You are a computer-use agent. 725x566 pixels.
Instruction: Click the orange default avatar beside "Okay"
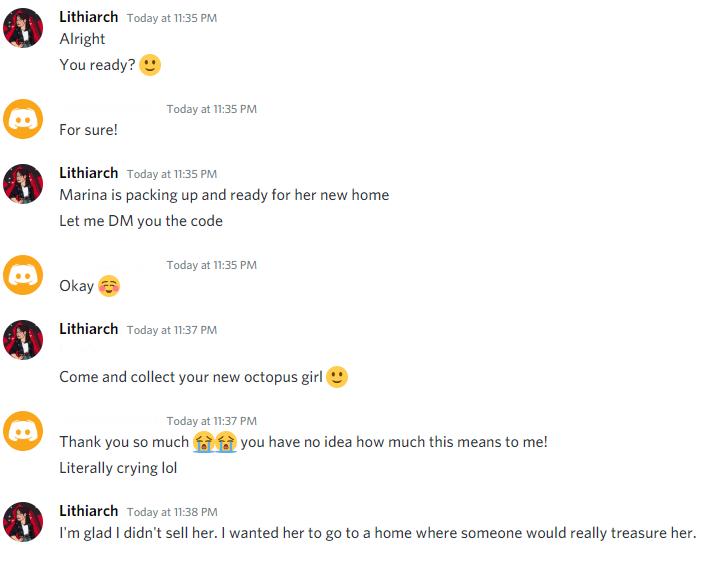tap(23, 275)
